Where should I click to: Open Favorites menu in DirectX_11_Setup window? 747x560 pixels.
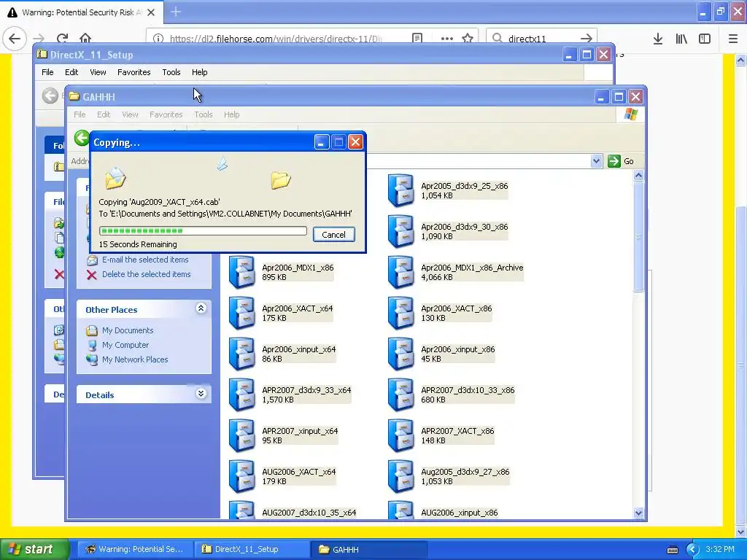[134, 72]
